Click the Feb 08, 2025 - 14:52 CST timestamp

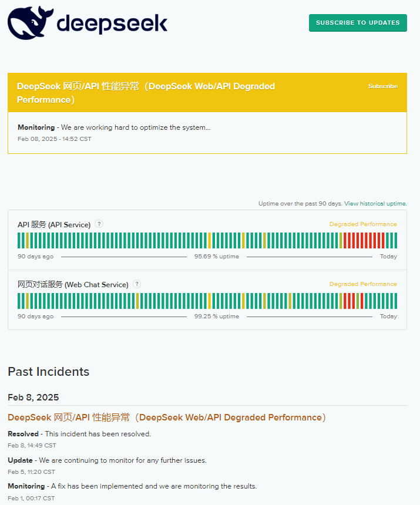pyautogui.click(x=55, y=139)
